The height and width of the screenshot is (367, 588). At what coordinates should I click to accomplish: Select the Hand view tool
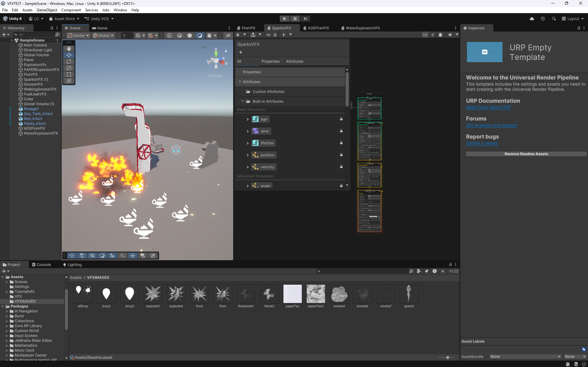coord(69,48)
